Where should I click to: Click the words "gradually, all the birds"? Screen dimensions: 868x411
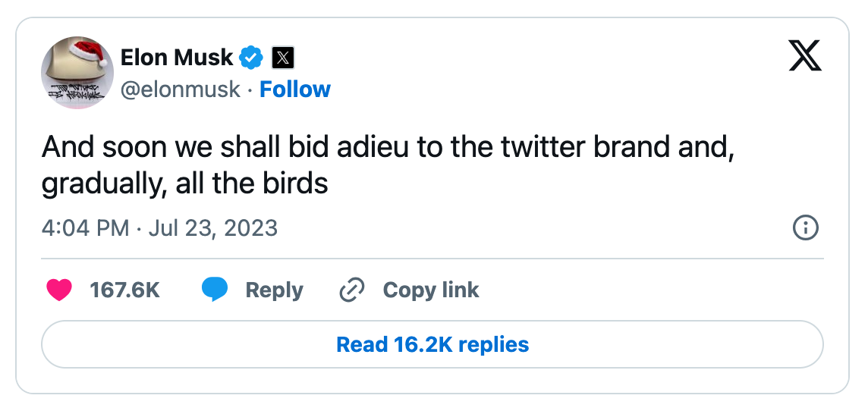tap(185, 184)
